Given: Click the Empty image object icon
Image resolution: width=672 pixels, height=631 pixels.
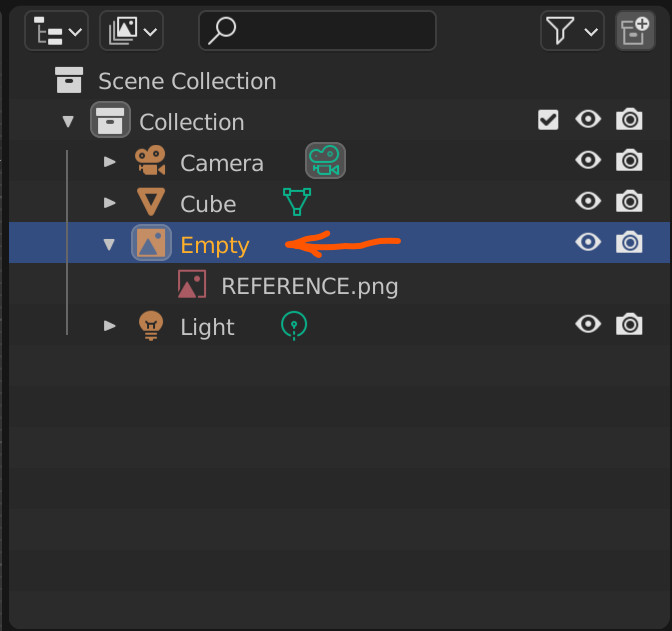Looking at the screenshot, I should pos(151,243).
